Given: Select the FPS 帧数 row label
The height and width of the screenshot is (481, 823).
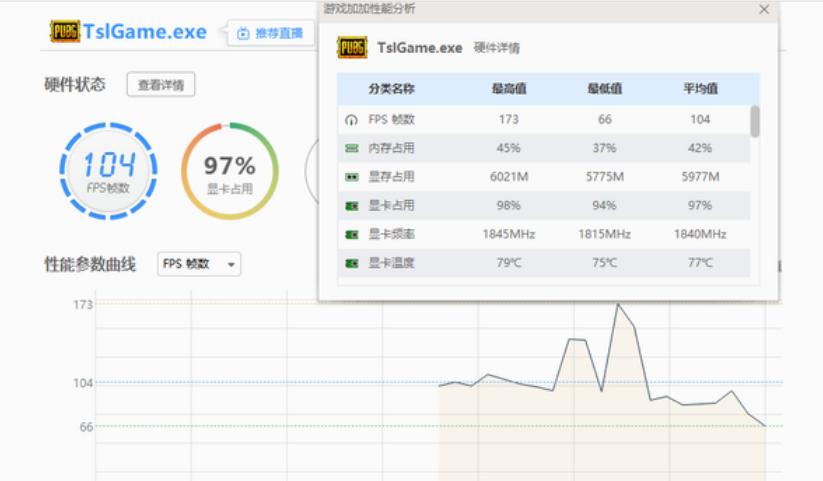Looking at the screenshot, I should (x=392, y=120).
